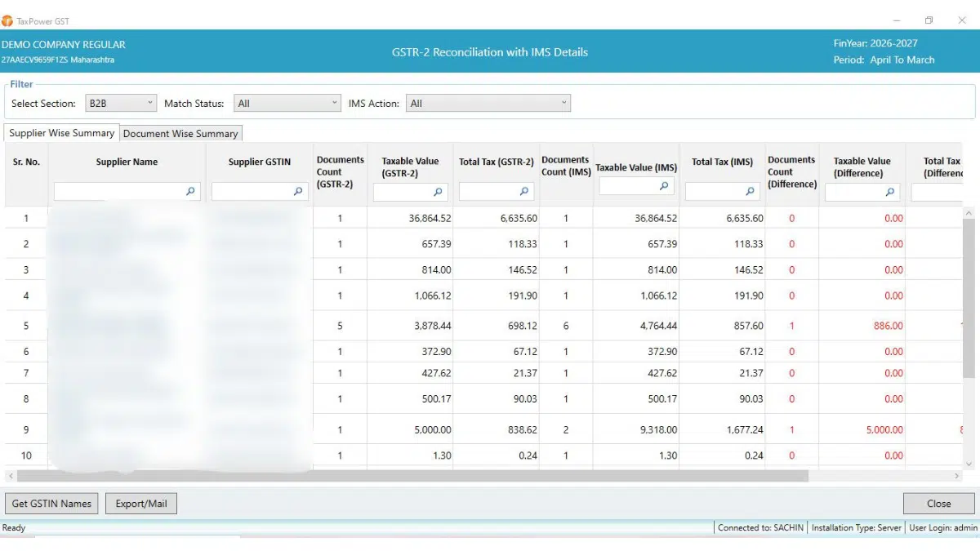The image size is (980, 551).
Task: Click row serial number 7
Action: click(26, 373)
